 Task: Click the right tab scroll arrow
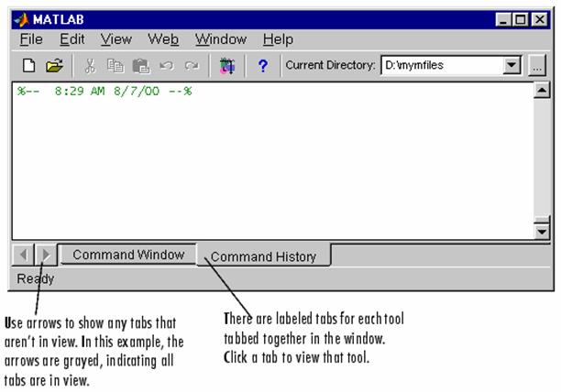[46, 255]
